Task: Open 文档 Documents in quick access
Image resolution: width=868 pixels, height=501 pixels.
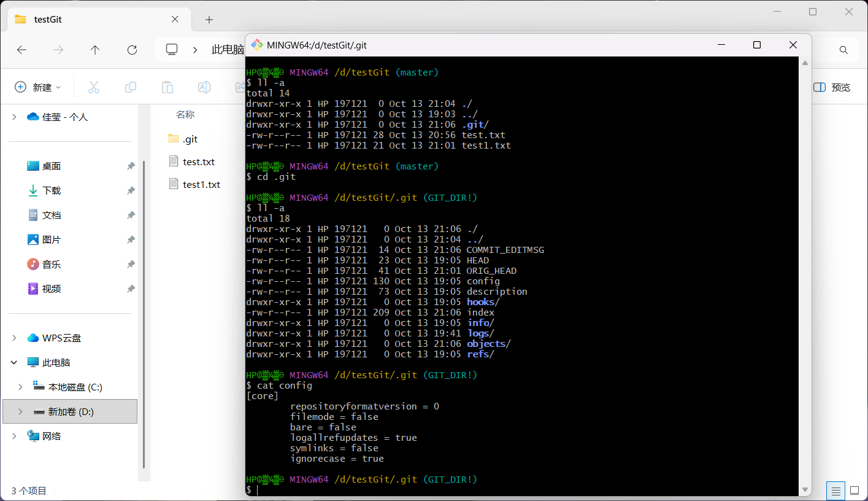Action: click(52, 215)
